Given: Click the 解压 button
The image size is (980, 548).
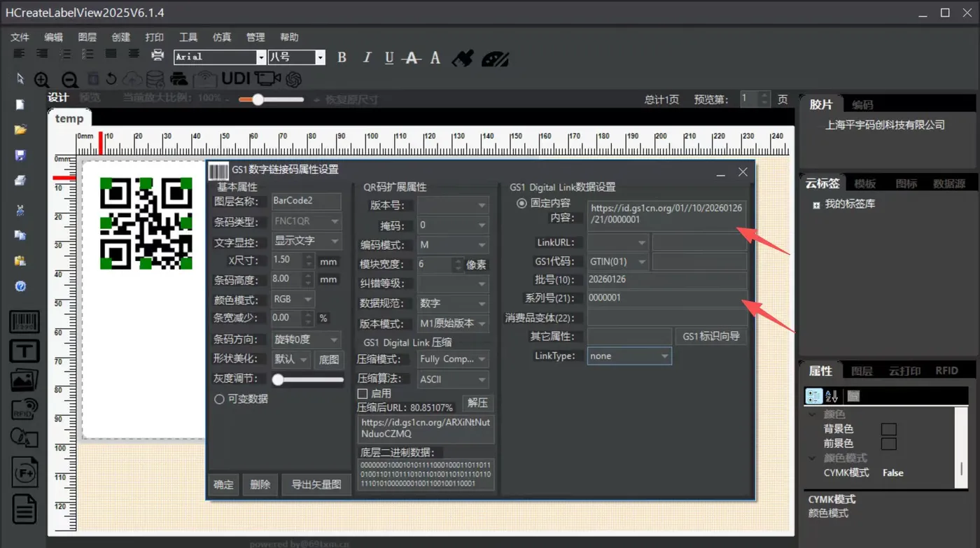Looking at the screenshot, I should click(x=477, y=404).
